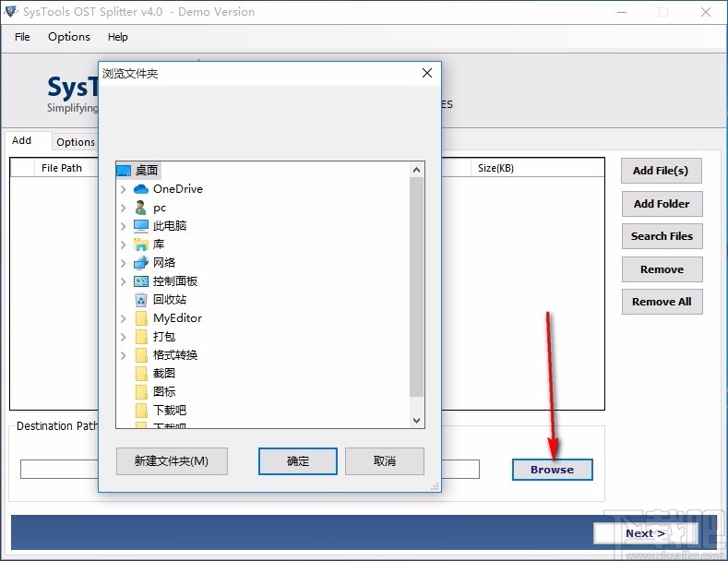Viewport: 728px width, 561px height.
Task: Select 下载吧 label in folder tree
Action: (170, 411)
